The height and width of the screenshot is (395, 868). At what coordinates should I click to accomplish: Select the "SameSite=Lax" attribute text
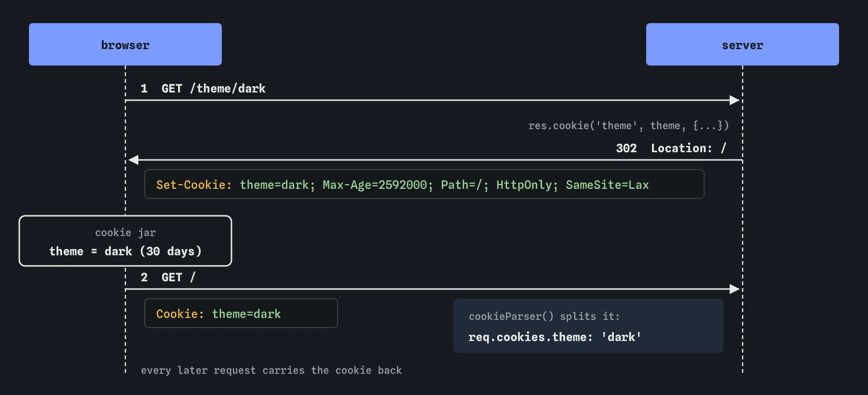(x=607, y=185)
